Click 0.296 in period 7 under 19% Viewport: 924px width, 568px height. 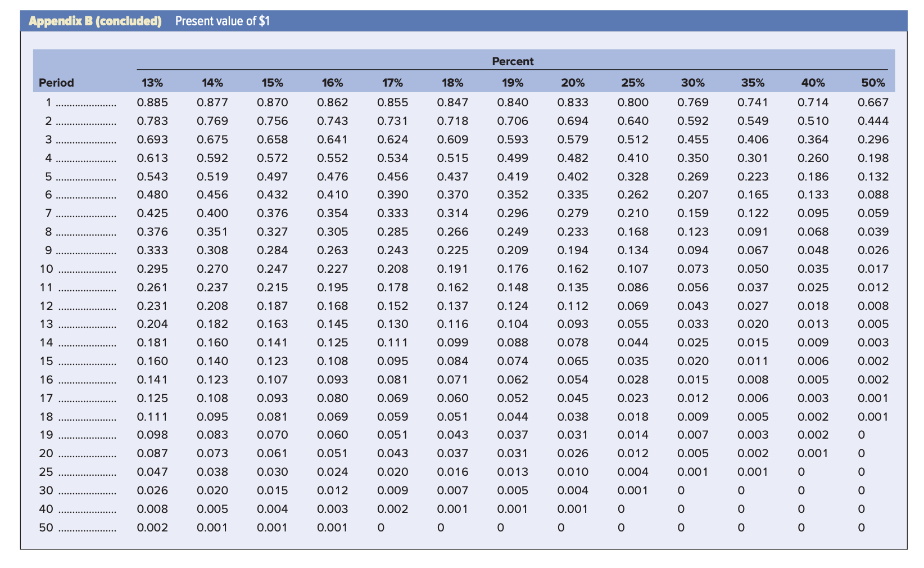513,213
